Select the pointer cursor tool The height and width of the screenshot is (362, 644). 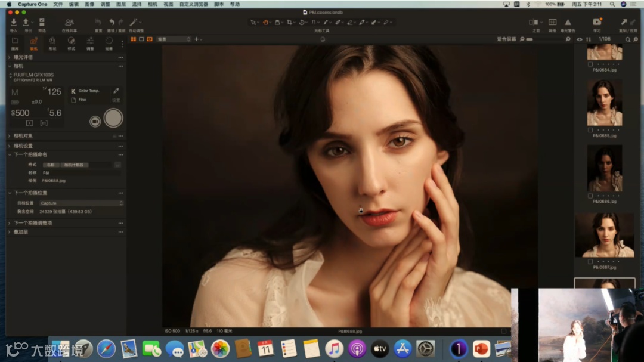tap(253, 23)
